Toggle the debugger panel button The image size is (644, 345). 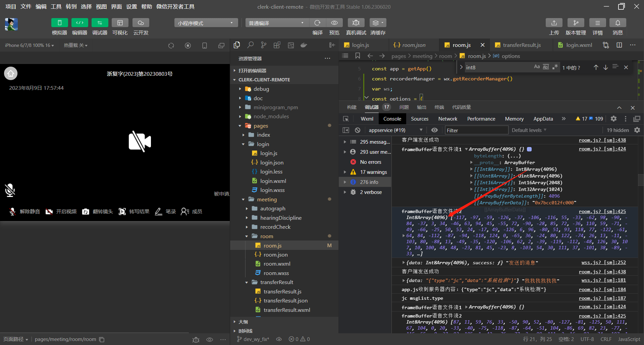100,23
